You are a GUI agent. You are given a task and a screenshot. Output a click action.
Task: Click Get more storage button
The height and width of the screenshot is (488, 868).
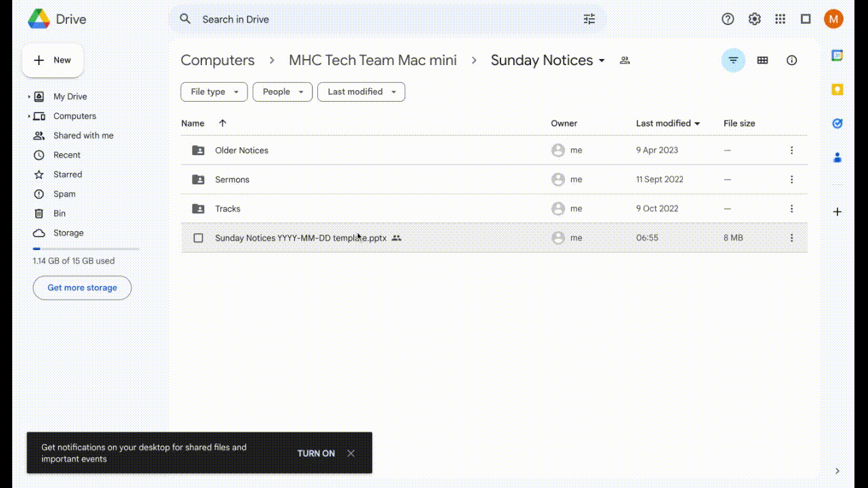click(x=82, y=287)
